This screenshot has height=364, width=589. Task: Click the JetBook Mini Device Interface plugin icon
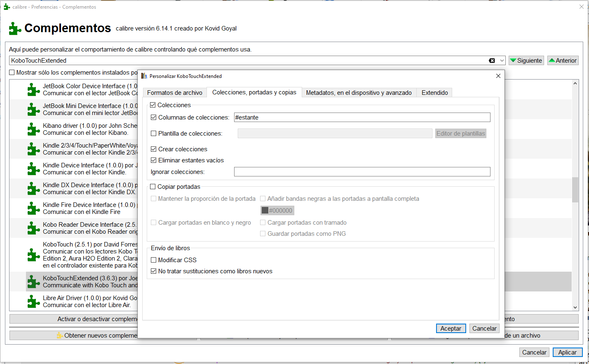coord(33,109)
